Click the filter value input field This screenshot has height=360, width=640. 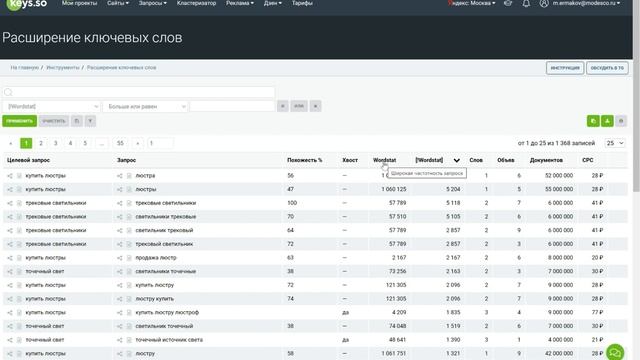[x=232, y=107]
